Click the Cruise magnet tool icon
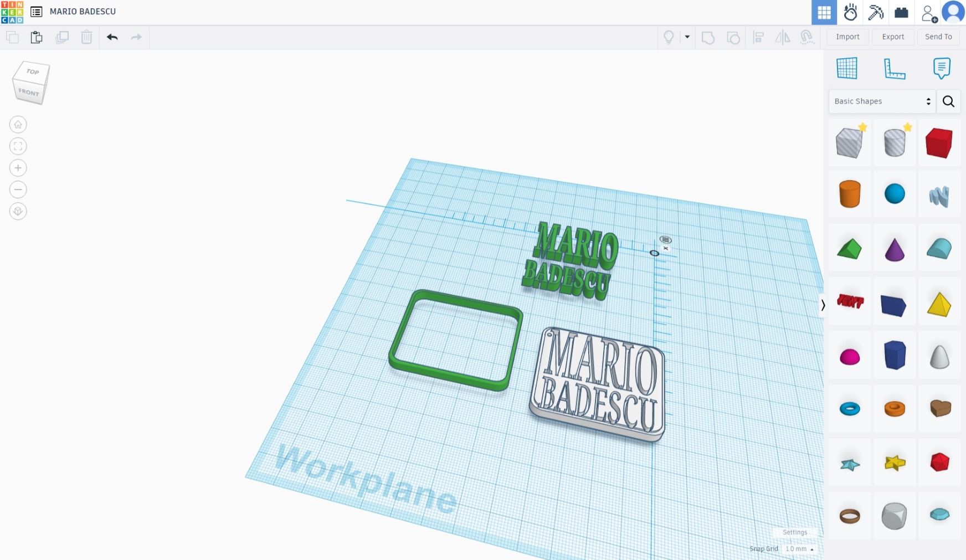The image size is (966, 560). [807, 37]
